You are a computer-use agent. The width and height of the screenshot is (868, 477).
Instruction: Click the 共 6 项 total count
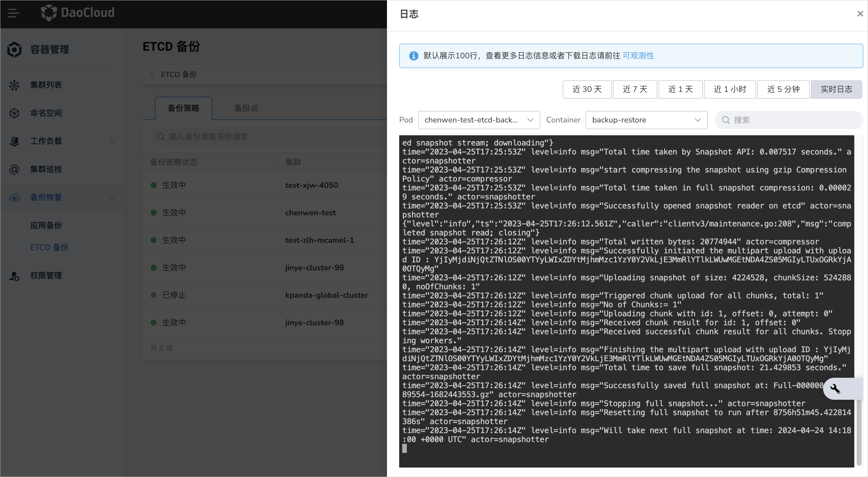pos(161,348)
